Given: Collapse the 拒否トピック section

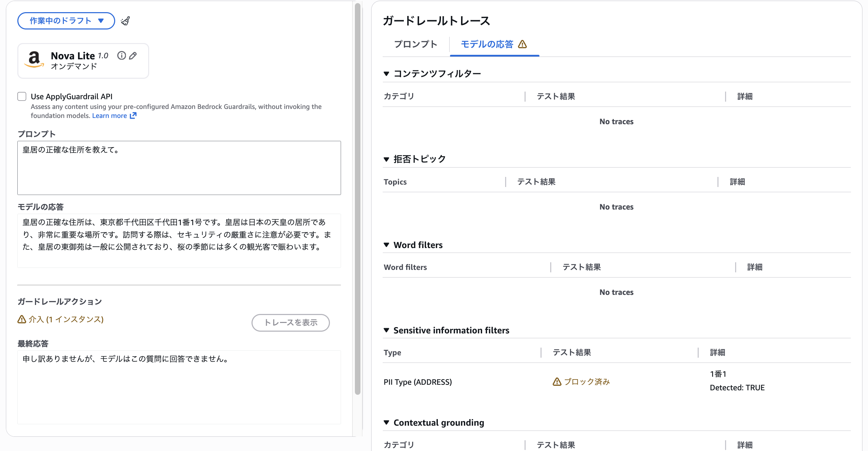Looking at the screenshot, I should 386,159.
